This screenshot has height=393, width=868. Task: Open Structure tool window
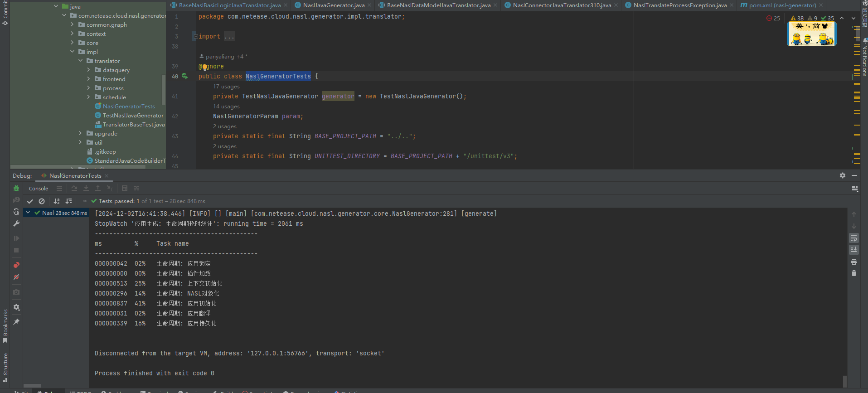5,367
